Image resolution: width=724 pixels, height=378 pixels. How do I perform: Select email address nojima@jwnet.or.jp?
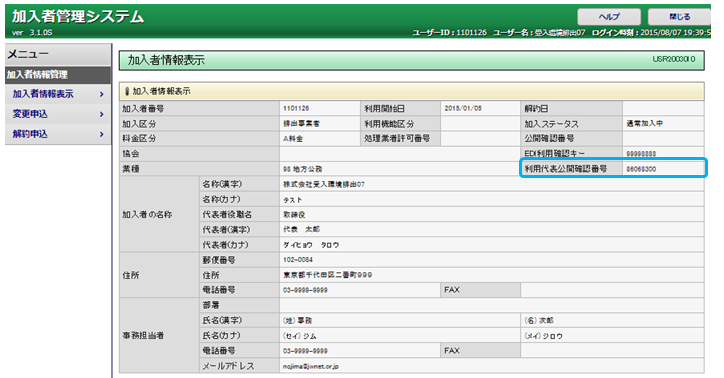311,366
